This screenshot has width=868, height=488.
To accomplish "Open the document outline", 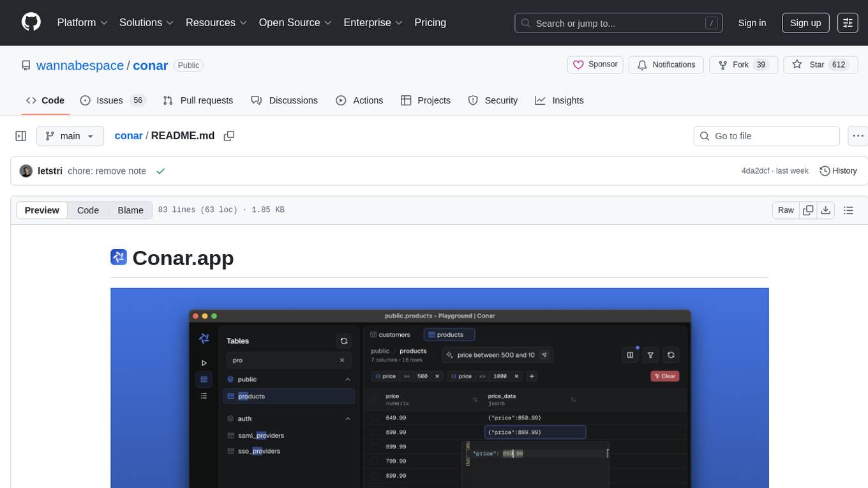I will click(x=848, y=210).
